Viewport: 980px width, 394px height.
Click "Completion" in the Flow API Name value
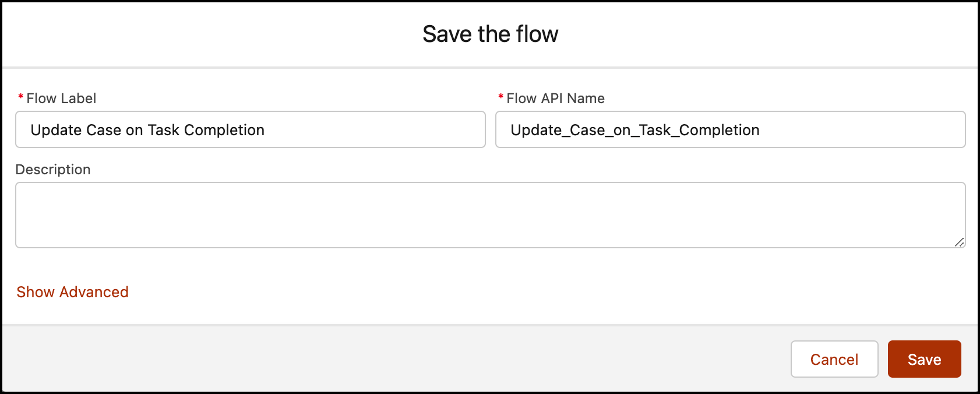[x=719, y=130]
